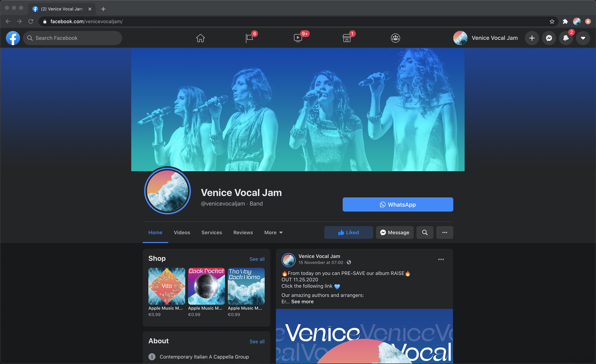
Task: Click the post date 15 November at 07:00
Action: [320, 263]
